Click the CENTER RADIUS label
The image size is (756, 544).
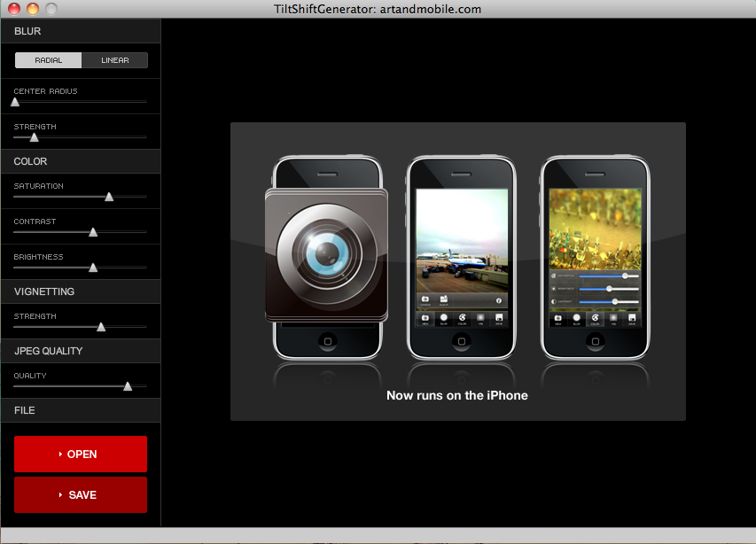click(x=45, y=91)
